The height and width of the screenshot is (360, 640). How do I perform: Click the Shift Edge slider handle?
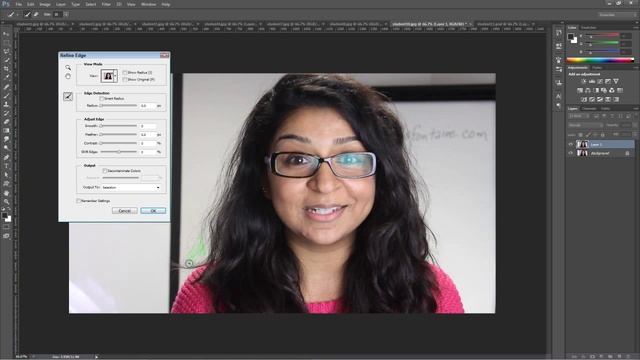[x=119, y=152]
